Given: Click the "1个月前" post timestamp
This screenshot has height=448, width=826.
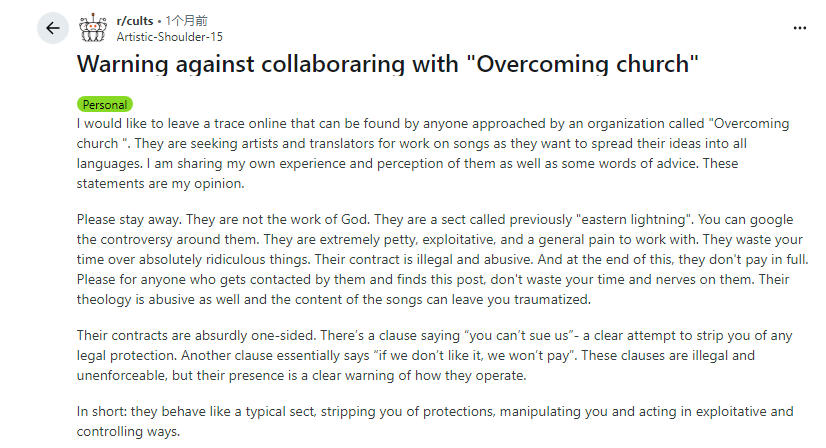Looking at the screenshot, I should 194,20.
